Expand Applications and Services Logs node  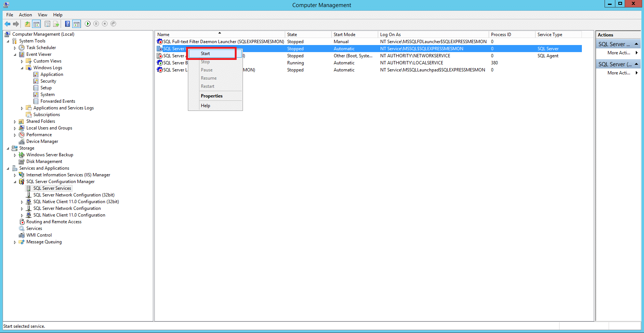click(22, 108)
